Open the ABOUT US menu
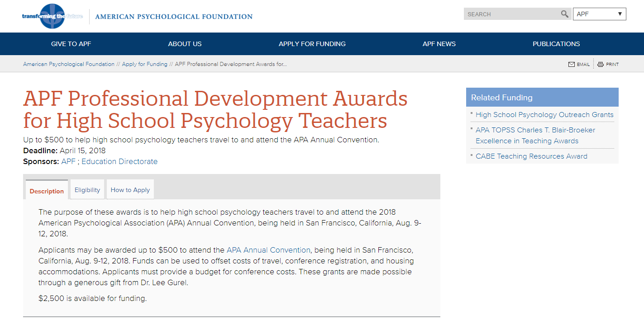 point(185,43)
